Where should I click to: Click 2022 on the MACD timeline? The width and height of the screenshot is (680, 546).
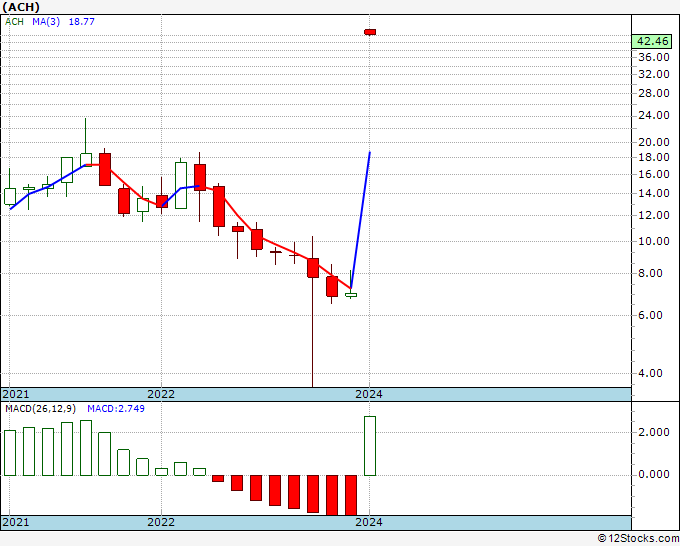161,522
